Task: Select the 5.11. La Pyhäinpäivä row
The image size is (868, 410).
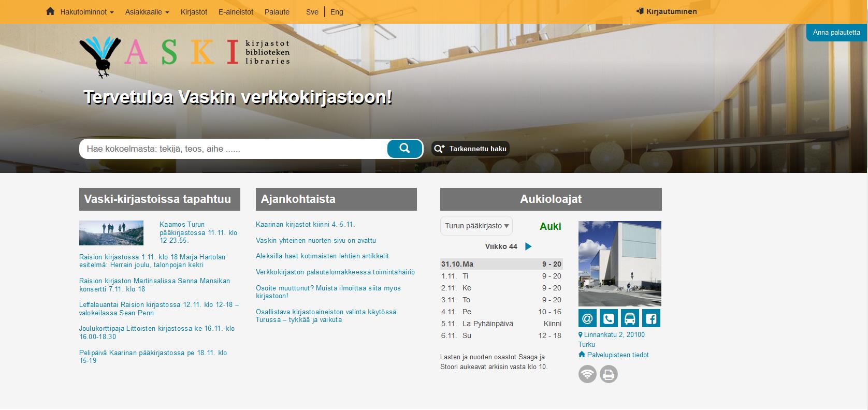Action: pyautogui.click(x=501, y=324)
